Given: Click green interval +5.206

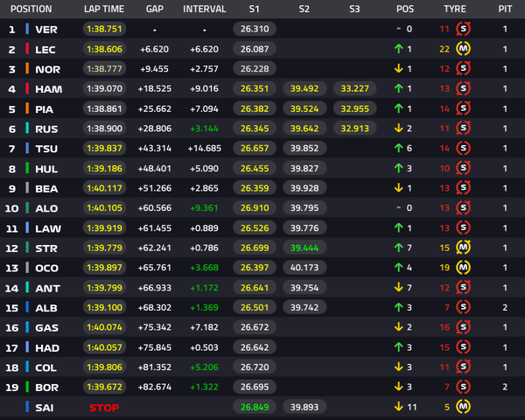Looking at the screenshot, I should [x=204, y=367].
